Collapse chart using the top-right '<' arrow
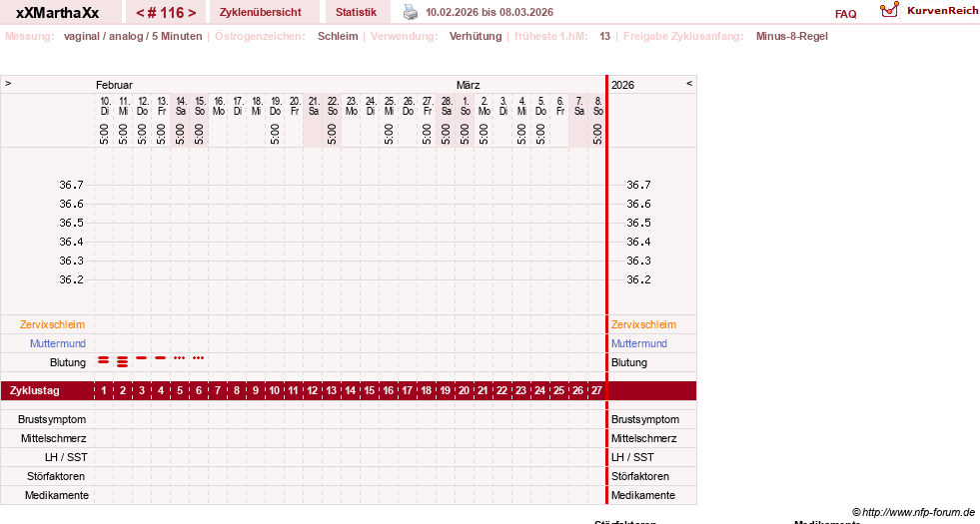The width and height of the screenshot is (980, 524). (x=689, y=83)
